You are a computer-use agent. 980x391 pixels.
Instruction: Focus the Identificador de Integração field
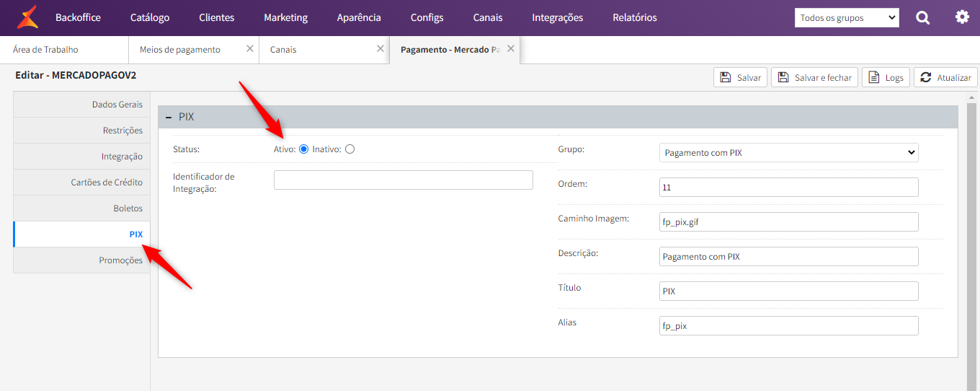click(x=404, y=180)
